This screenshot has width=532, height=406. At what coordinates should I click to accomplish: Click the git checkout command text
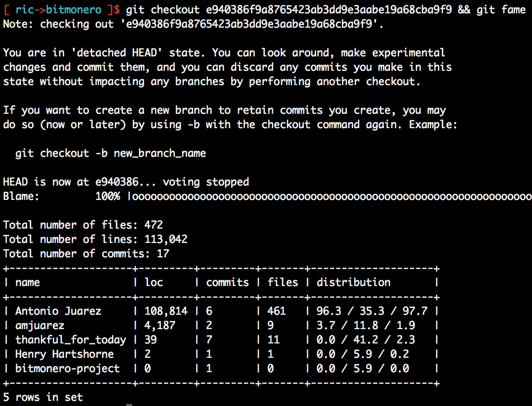(289, 10)
